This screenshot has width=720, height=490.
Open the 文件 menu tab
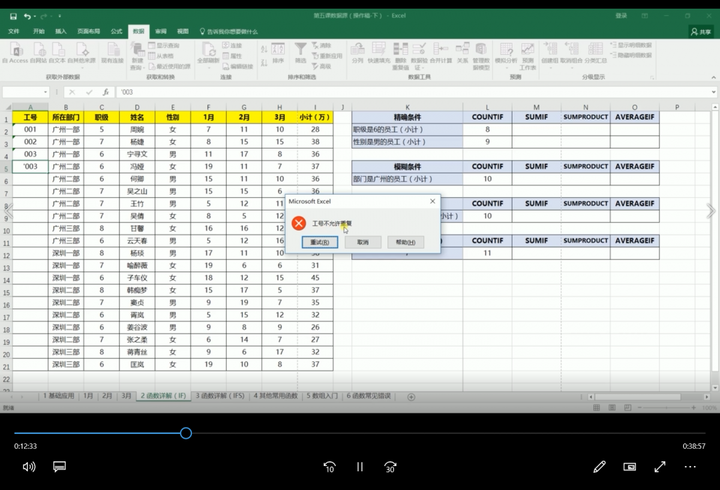(14, 31)
